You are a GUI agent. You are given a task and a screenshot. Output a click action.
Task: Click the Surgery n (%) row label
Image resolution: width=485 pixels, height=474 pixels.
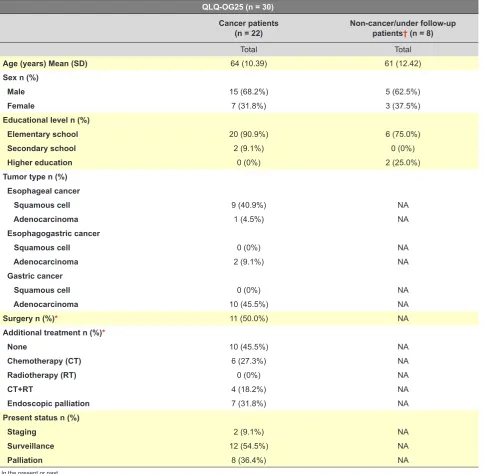tap(28, 319)
